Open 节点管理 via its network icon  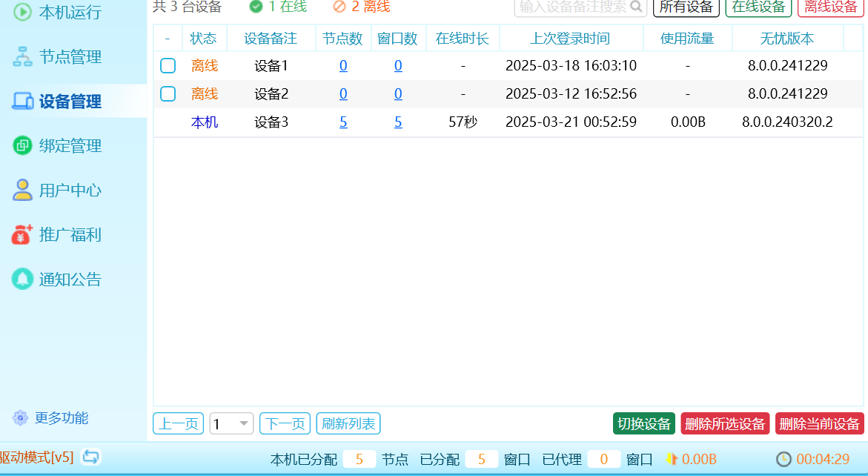click(23, 57)
